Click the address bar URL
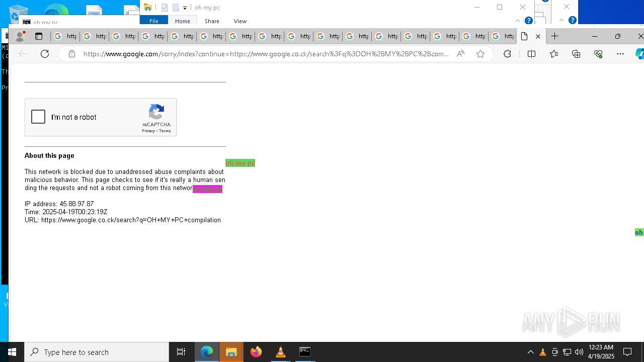This screenshot has height=362, width=644. pos(266,54)
